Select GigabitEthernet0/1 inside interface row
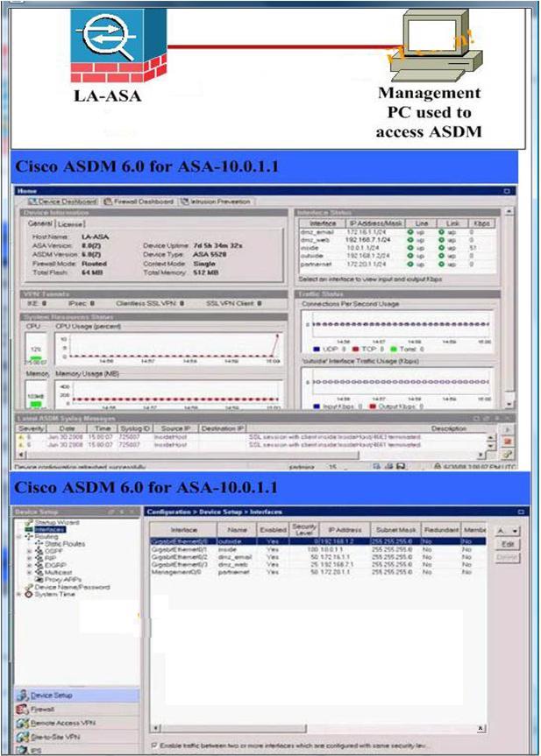The image size is (541, 756). 317,548
